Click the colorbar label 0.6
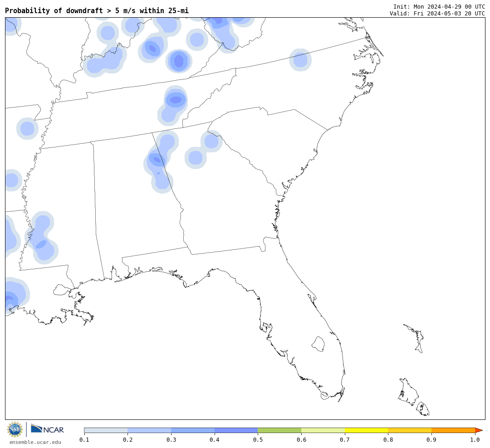The image size is (490, 448). pyautogui.click(x=301, y=440)
